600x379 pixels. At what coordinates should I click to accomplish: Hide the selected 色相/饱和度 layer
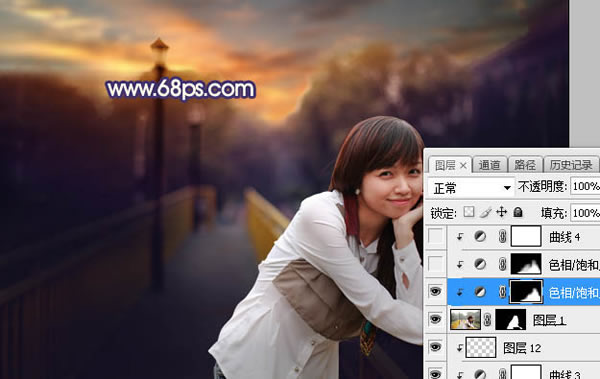(x=435, y=292)
